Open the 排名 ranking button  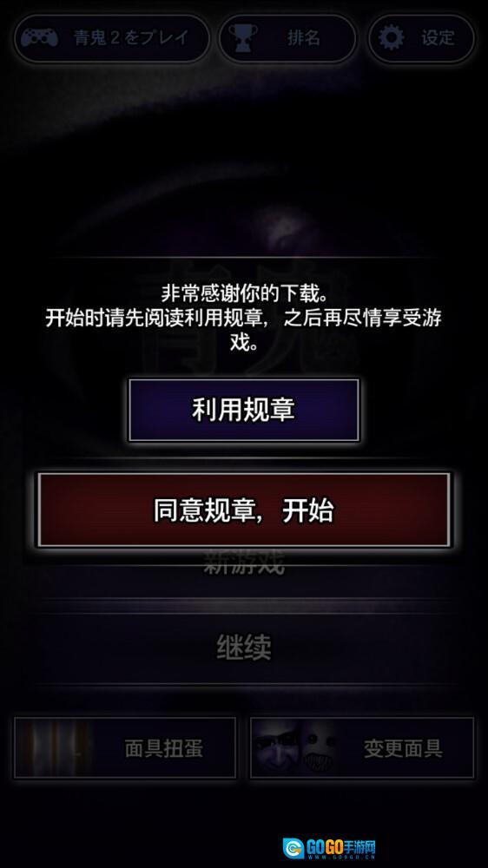tap(287, 38)
